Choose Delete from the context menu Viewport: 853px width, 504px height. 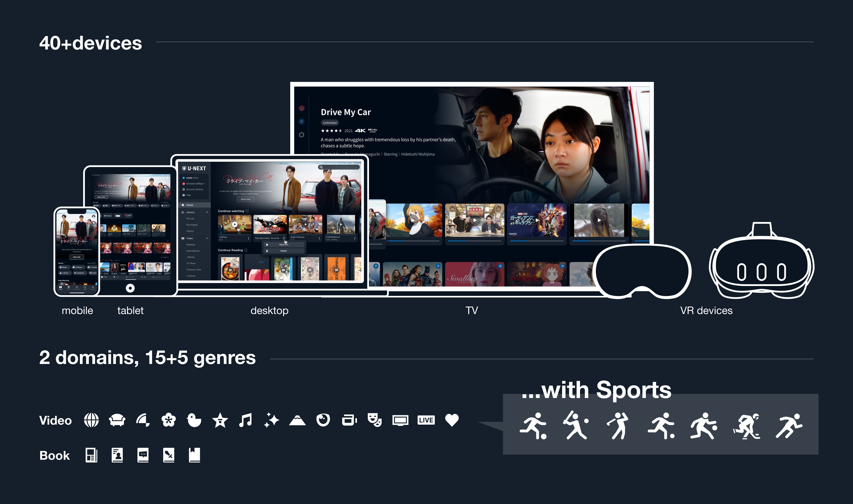tap(284, 251)
